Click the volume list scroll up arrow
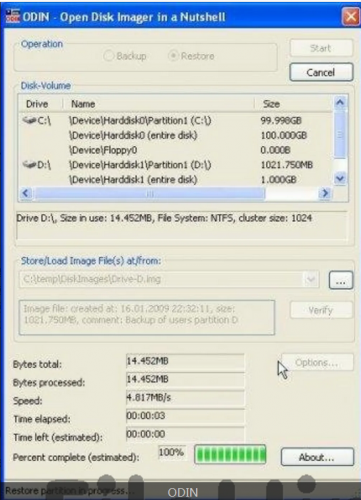 click(340, 102)
